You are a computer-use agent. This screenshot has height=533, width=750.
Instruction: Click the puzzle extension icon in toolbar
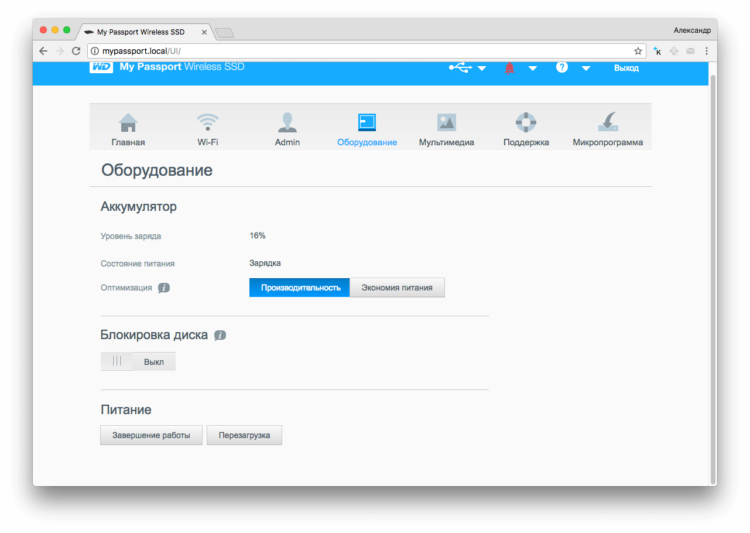[x=673, y=51]
